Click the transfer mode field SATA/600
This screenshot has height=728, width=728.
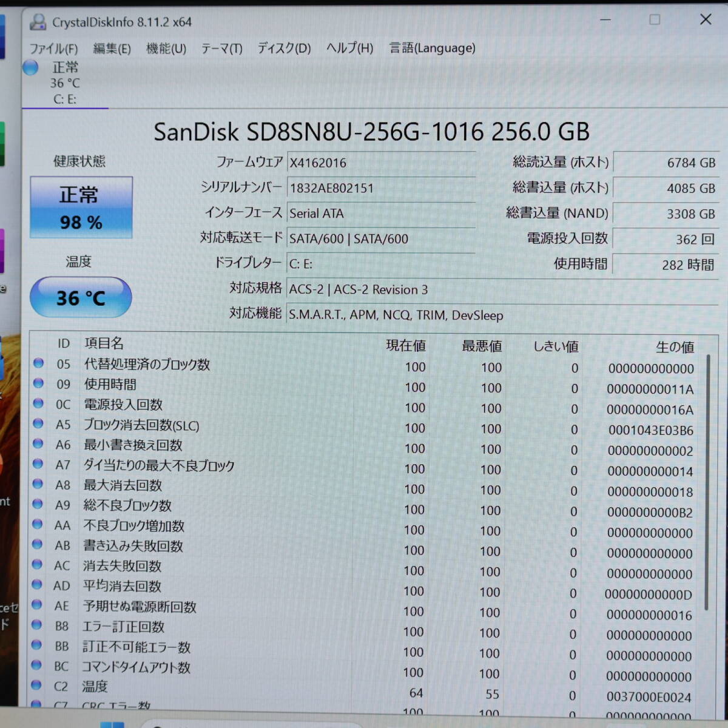pyautogui.click(x=381, y=239)
